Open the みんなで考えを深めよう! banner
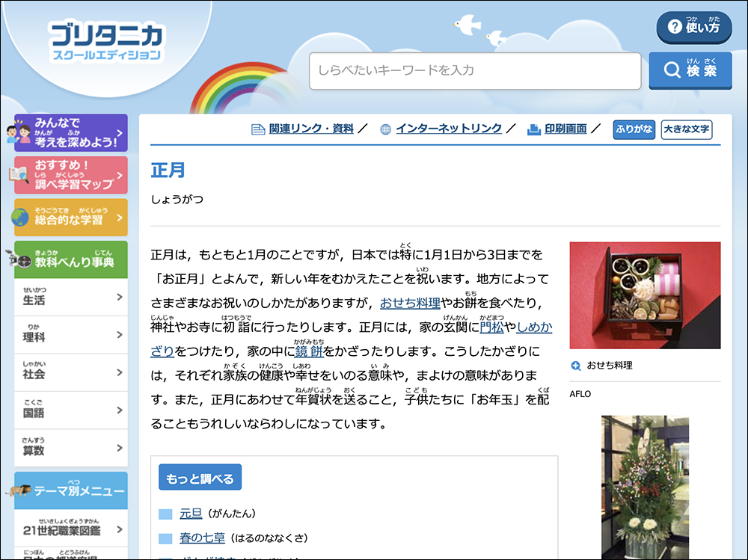Image resolution: width=748 pixels, height=560 pixels. 71,132
